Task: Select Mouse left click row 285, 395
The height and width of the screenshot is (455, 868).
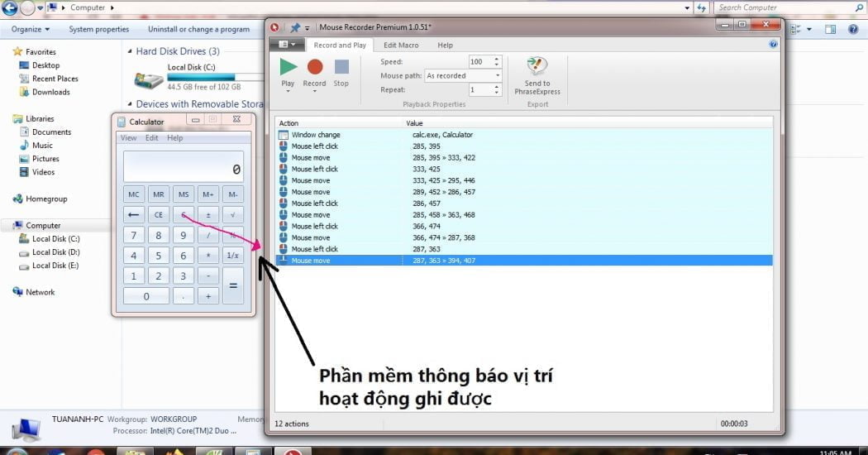Action: coord(523,146)
